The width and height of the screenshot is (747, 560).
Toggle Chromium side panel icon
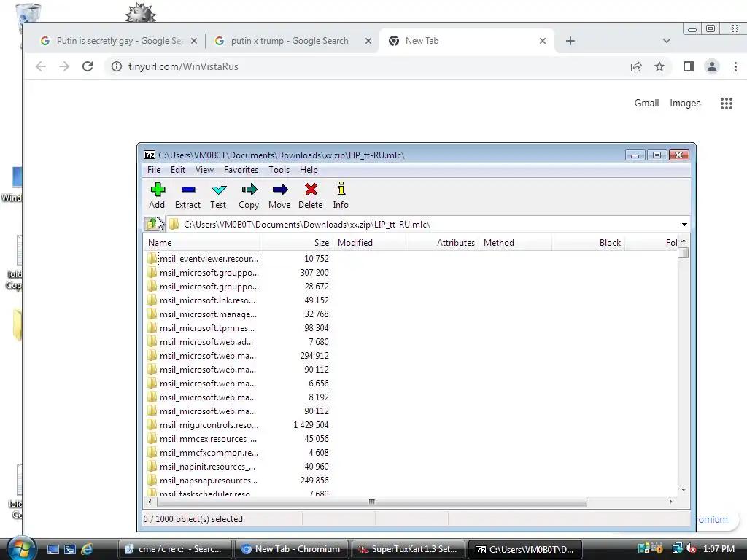tap(689, 66)
